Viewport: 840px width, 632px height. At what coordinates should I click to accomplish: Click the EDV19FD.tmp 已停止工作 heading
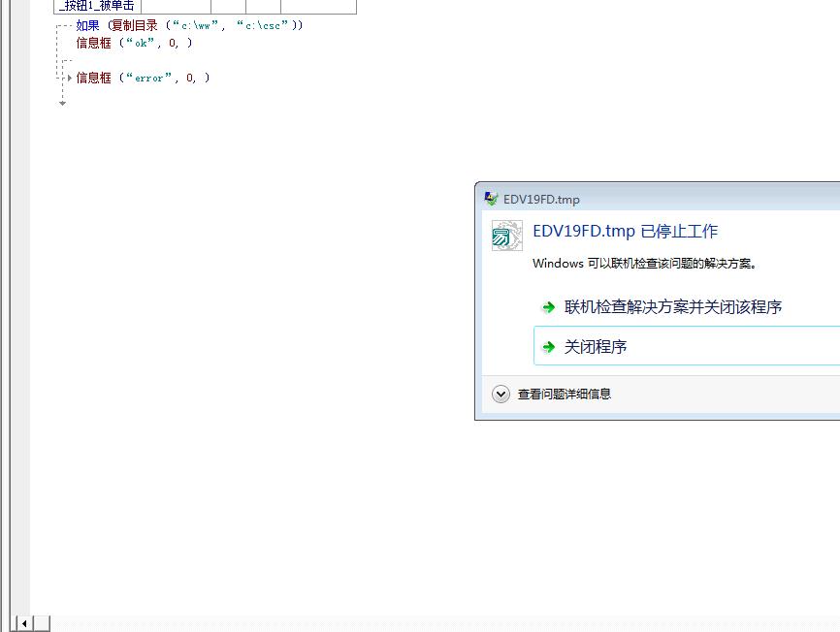click(626, 231)
